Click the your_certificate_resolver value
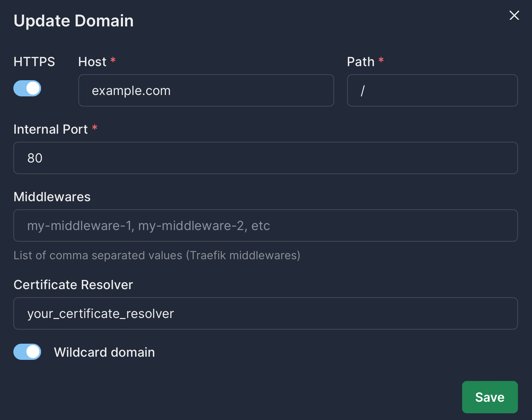532x420 pixels. click(100, 313)
